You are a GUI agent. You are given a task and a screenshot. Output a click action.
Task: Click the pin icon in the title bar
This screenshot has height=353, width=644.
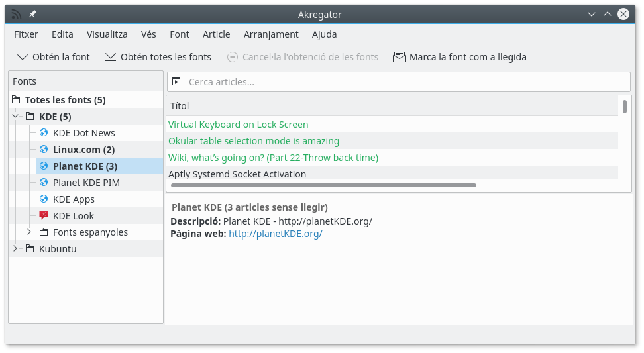pos(32,14)
